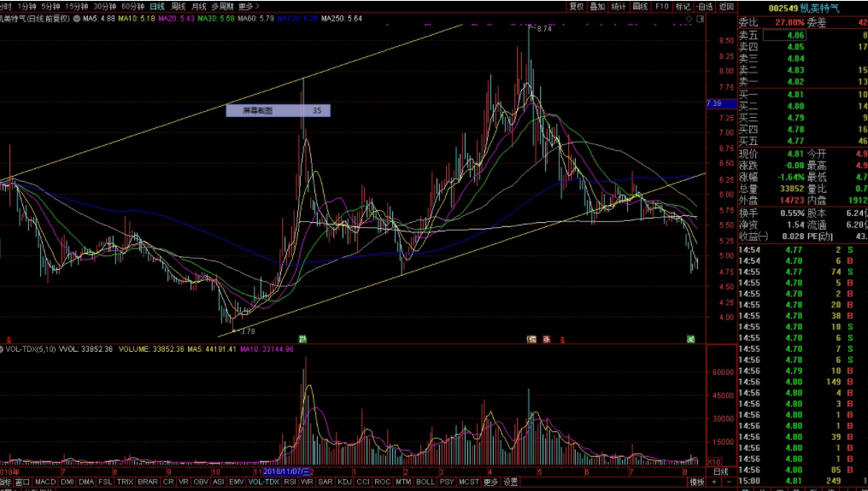The width and height of the screenshot is (868, 491).
Task: Click the 返回 back button
Action: pos(726,7)
